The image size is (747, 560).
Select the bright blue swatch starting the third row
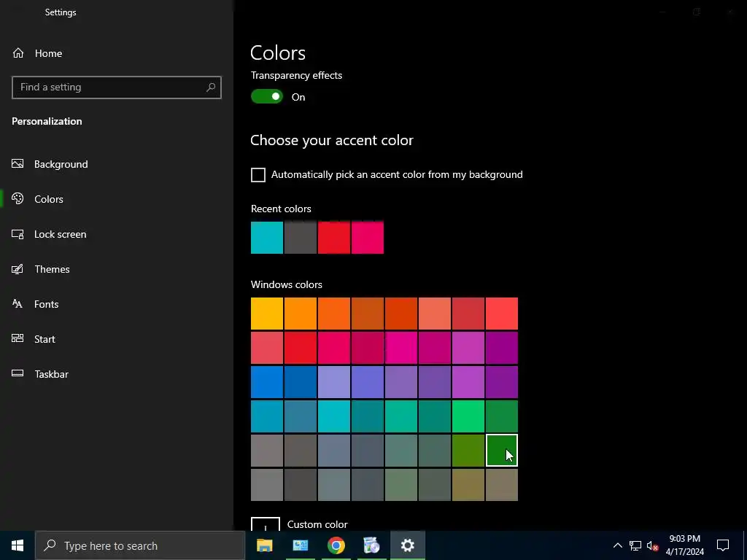click(267, 382)
